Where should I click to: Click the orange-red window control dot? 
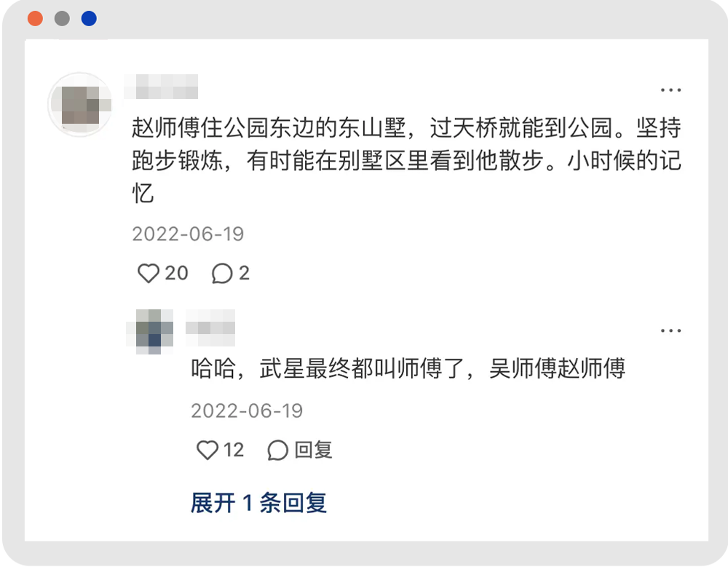pyautogui.click(x=35, y=19)
